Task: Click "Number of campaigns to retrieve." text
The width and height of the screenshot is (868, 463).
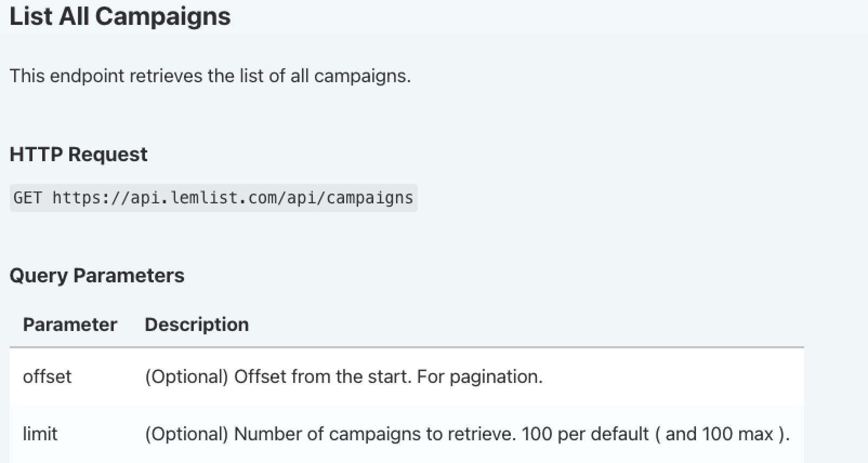Action: coord(374,434)
